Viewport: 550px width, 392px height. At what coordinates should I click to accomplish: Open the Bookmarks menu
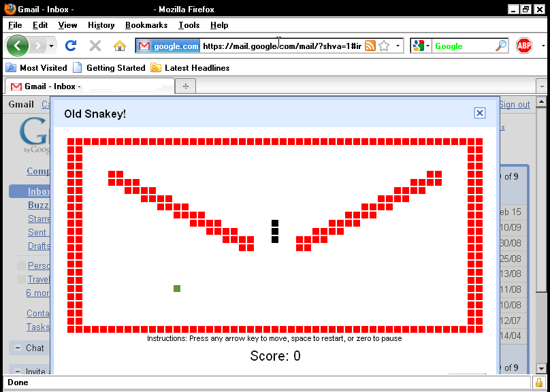[146, 25]
